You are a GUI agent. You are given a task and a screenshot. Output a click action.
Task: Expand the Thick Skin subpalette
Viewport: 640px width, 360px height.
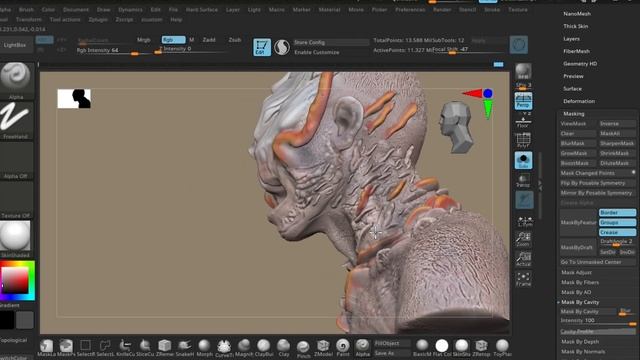tap(576, 26)
